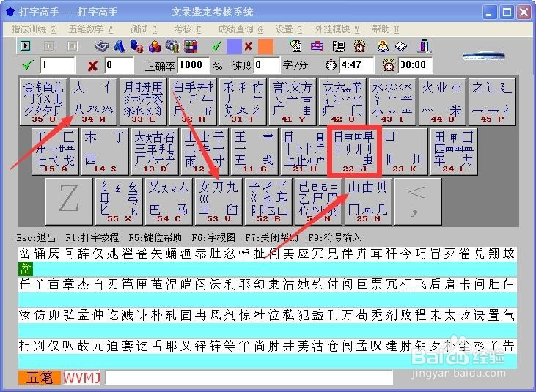This screenshot has height=392, width=536.
Task: Select the 11 G radical key
Action: coord(255,152)
